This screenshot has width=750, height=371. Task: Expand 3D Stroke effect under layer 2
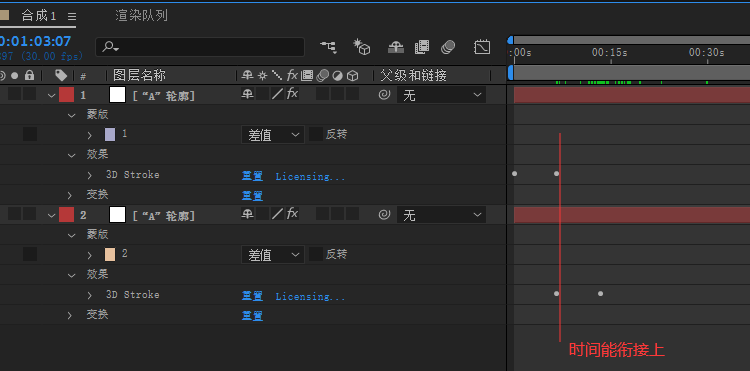pyautogui.click(x=89, y=295)
